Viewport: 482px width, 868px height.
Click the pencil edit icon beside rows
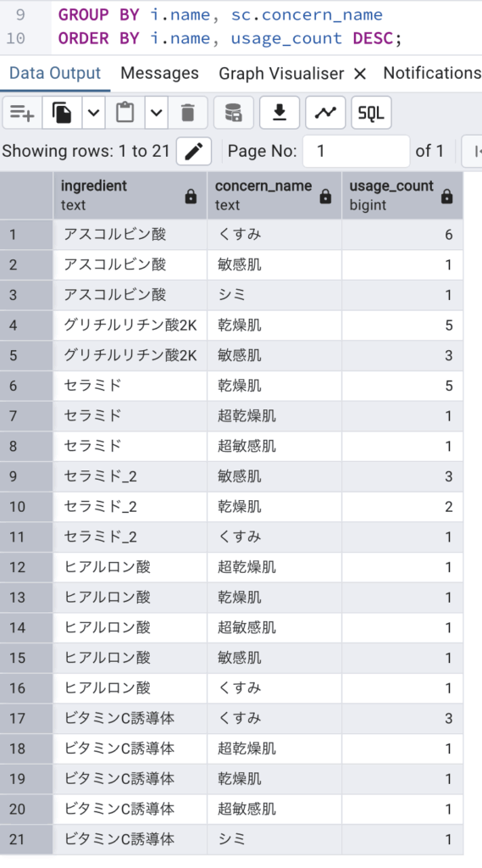[194, 151]
